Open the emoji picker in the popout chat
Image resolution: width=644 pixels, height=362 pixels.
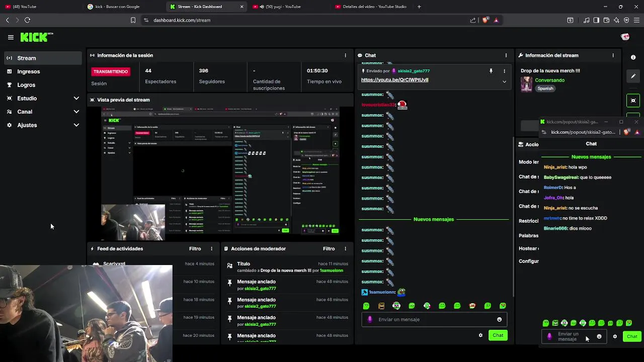click(599, 336)
